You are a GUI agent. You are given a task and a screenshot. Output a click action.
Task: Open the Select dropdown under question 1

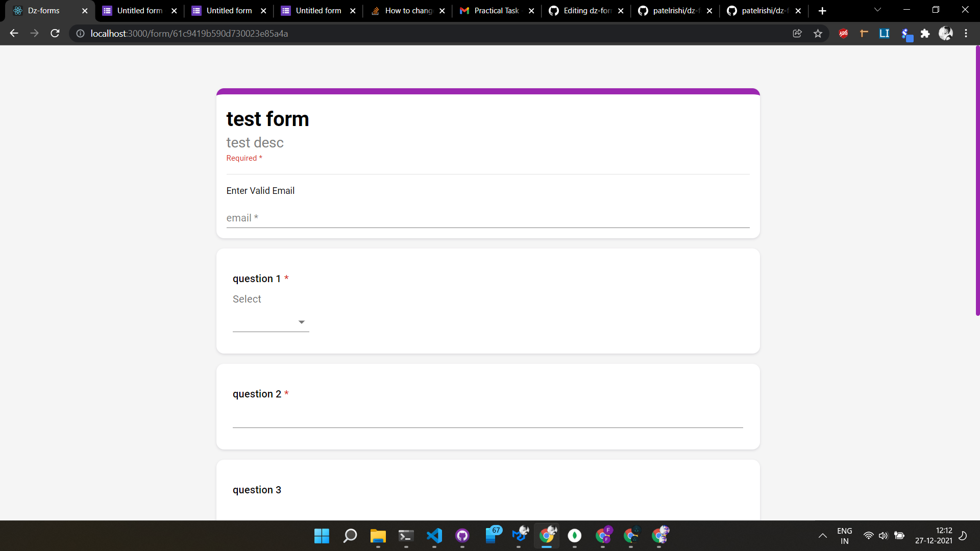(271, 320)
